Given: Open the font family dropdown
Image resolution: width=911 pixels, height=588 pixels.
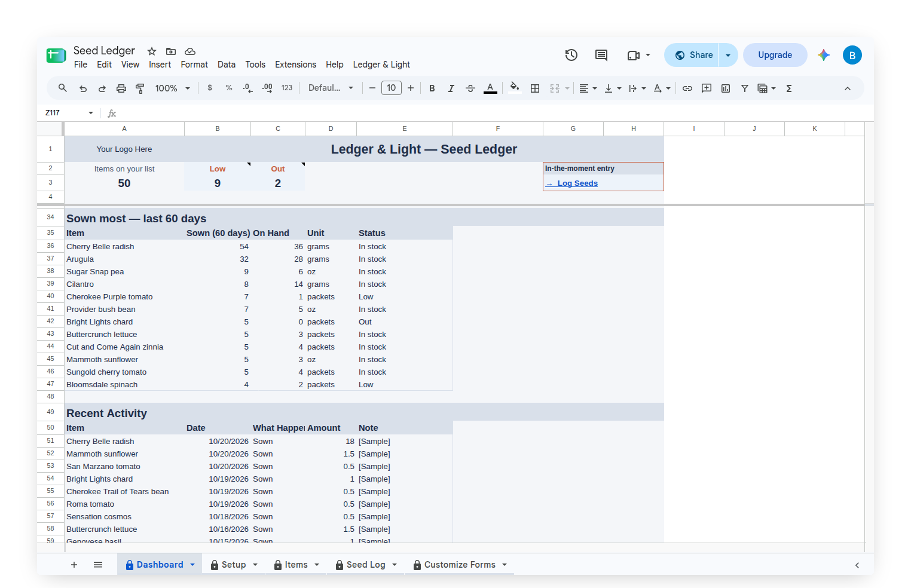Looking at the screenshot, I should (x=331, y=88).
